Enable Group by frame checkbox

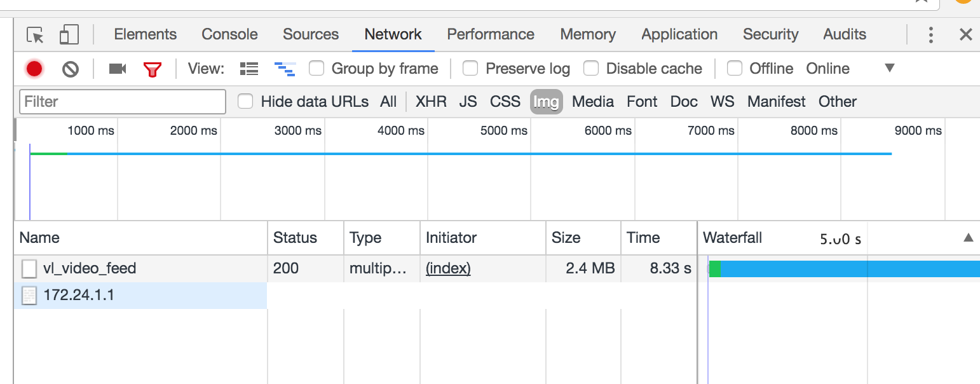316,68
